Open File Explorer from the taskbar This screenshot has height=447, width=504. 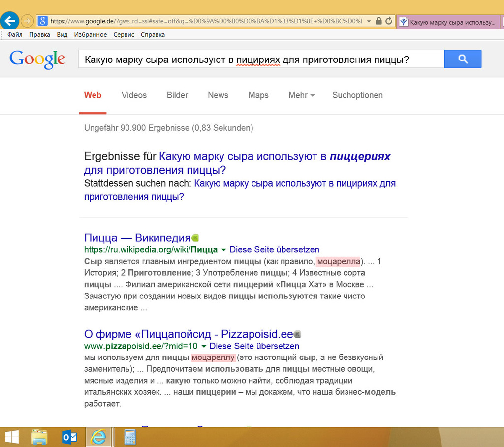(x=39, y=437)
